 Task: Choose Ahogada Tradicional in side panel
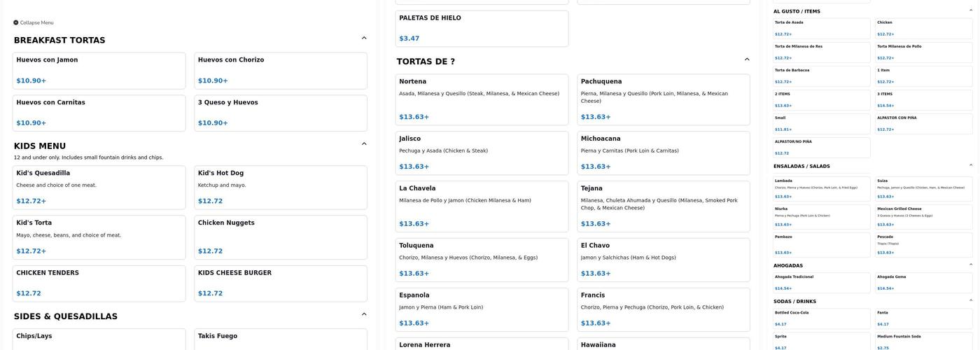pyautogui.click(x=822, y=282)
